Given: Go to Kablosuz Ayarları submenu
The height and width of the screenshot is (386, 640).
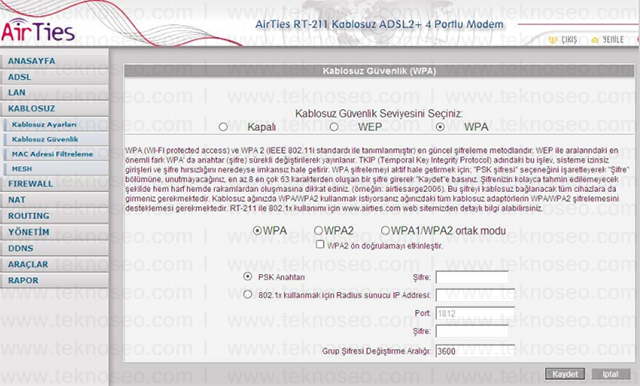Looking at the screenshot, I should (56, 124).
